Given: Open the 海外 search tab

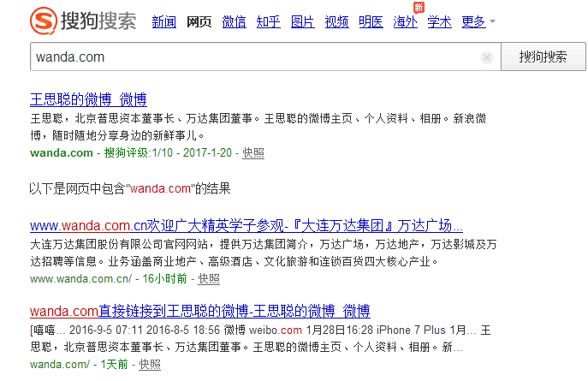Looking at the screenshot, I should pyautogui.click(x=405, y=22).
